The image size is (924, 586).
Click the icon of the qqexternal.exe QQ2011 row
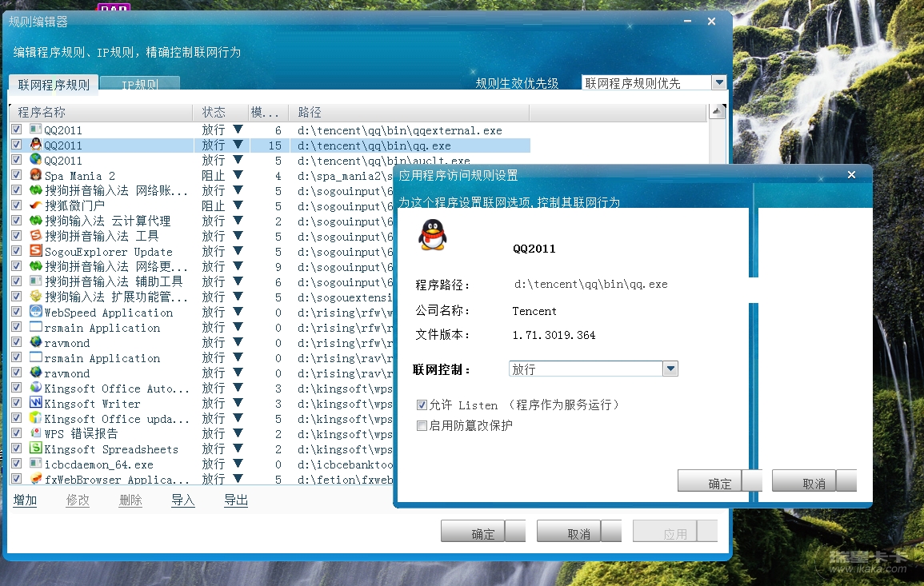(35, 129)
